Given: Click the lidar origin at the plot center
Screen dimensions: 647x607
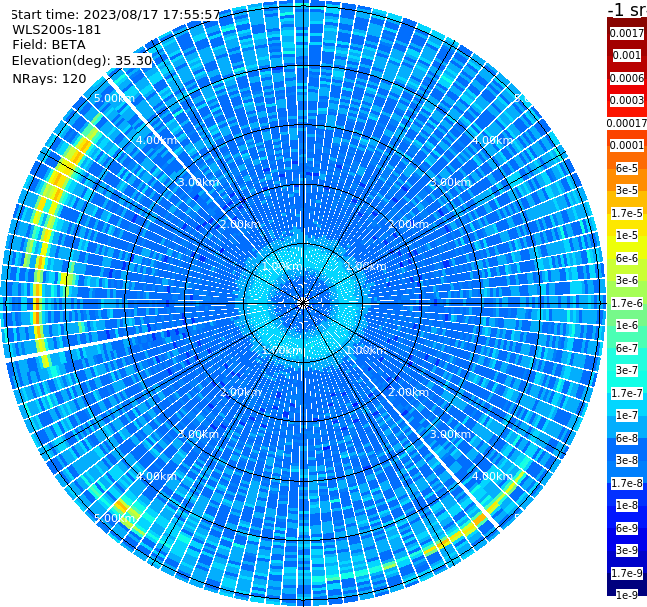Looking at the screenshot, I should (x=303, y=304).
